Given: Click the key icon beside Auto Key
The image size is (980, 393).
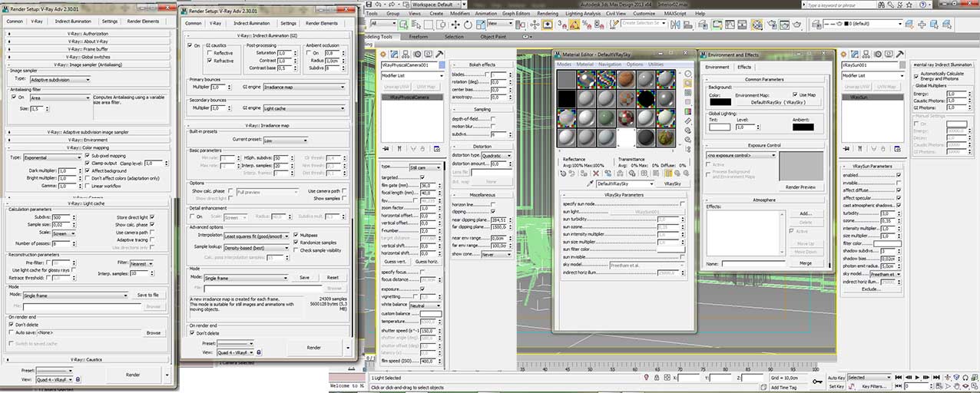Looking at the screenshot, I should click(818, 381).
